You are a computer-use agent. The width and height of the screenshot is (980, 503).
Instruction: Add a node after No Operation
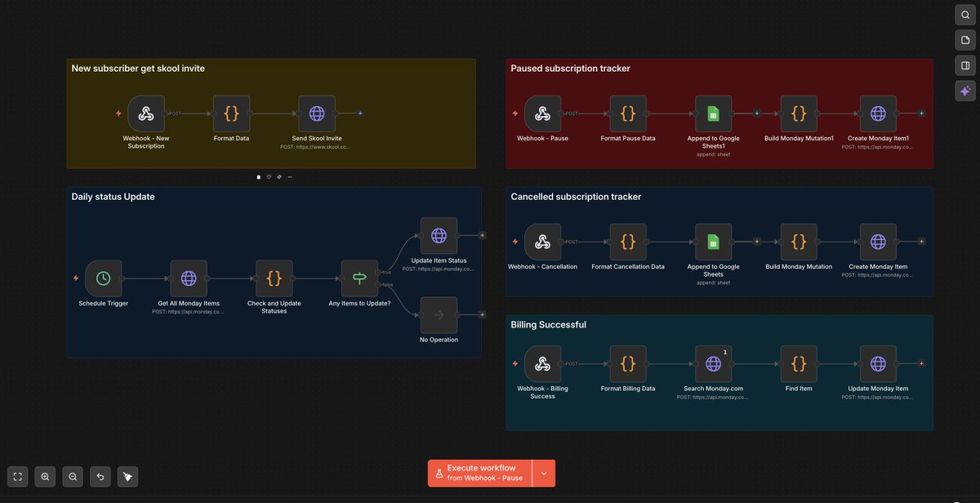tap(483, 314)
